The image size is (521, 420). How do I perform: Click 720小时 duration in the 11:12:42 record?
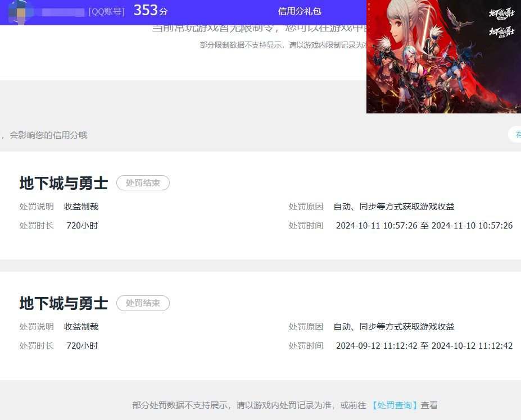pos(82,346)
